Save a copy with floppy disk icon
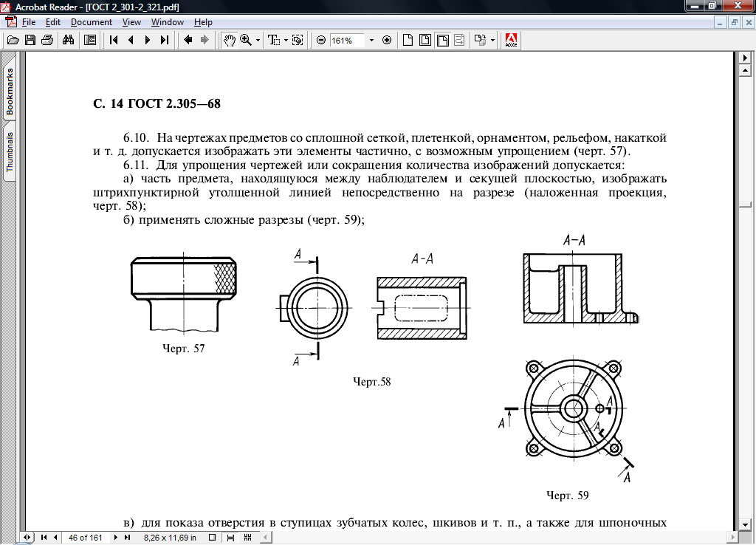The image size is (756, 545). 30,40
